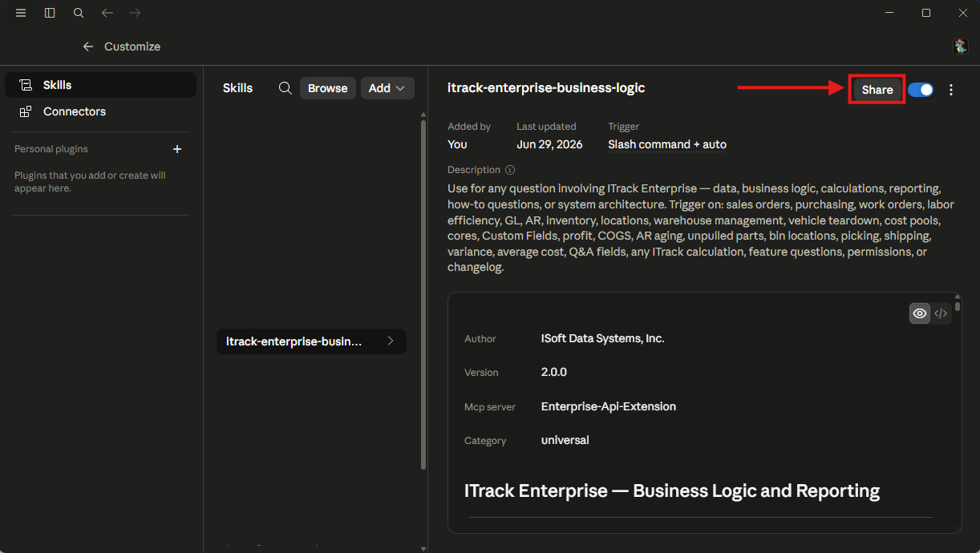This screenshot has height=553, width=980.
Task: Add a personal plugin with plus icon
Action: (x=177, y=149)
